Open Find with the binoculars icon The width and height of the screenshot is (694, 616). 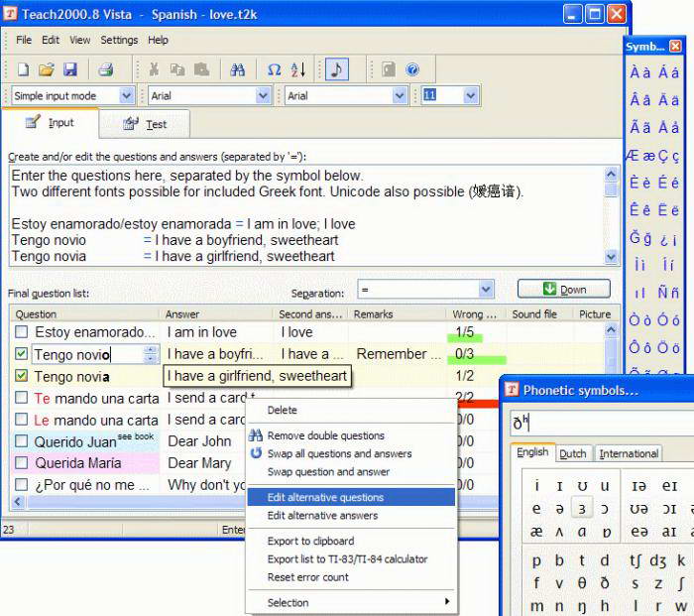click(x=237, y=69)
